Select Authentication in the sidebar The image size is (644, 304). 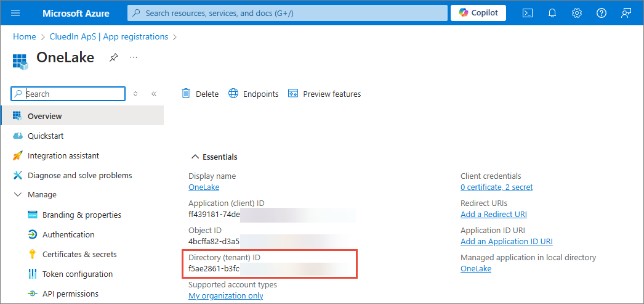[68, 234]
